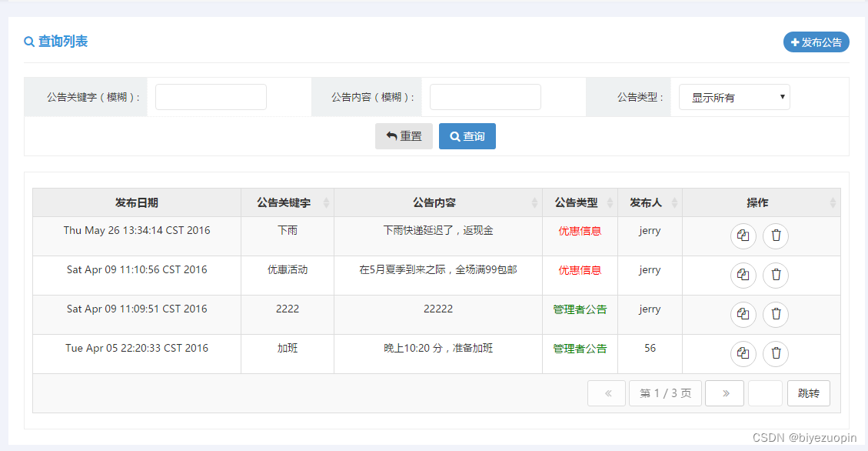Delete the 下雨 announcement with trash icon
The width and height of the screenshot is (868, 451).
(776, 236)
